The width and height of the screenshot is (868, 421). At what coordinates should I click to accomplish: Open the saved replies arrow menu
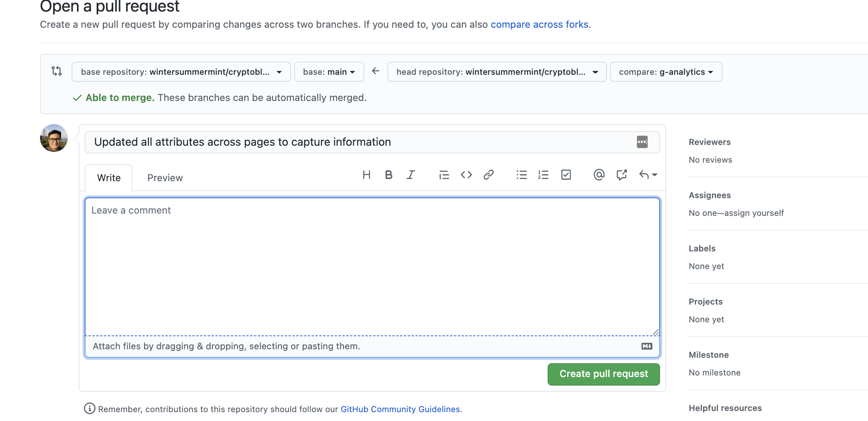pos(648,175)
